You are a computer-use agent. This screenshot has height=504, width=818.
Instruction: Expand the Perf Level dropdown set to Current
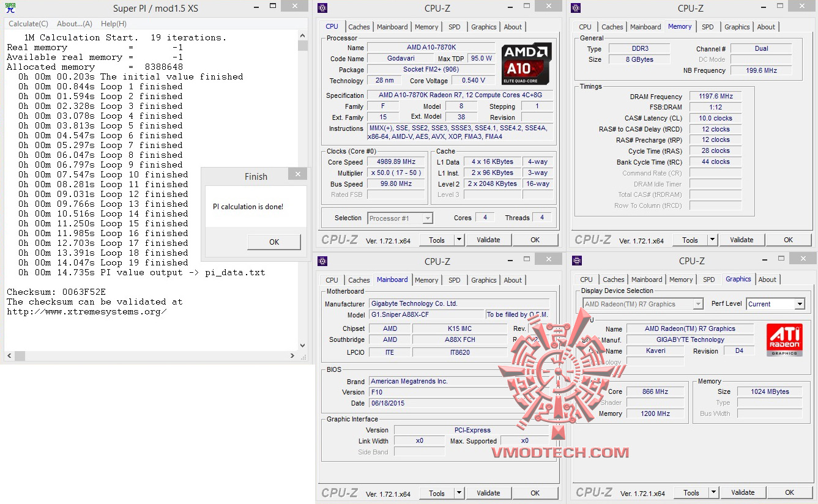pyautogui.click(x=800, y=304)
